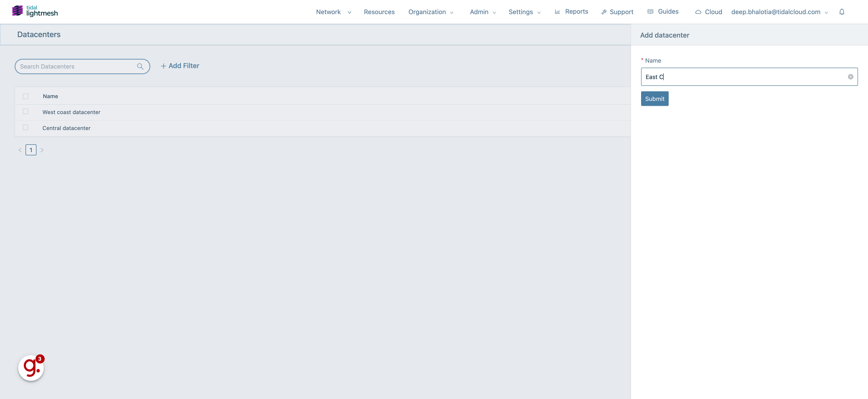Clear the Name field using the x icon

tap(851, 77)
